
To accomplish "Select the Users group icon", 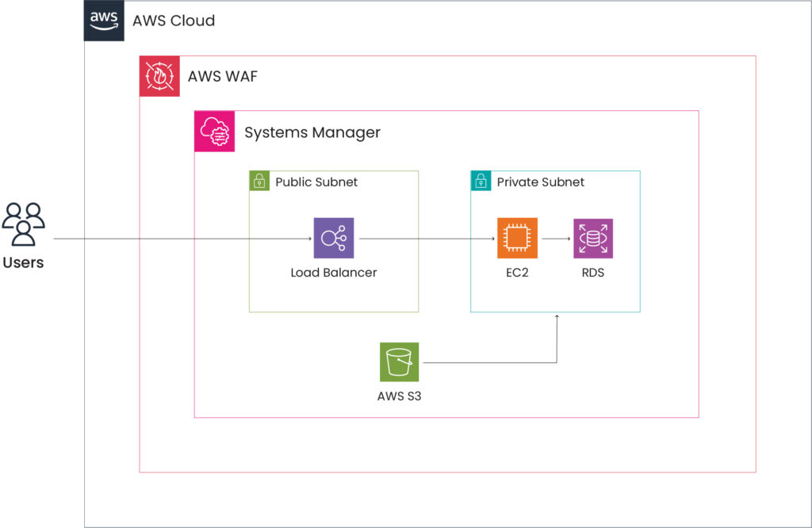I will pyautogui.click(x=24, y=224).
